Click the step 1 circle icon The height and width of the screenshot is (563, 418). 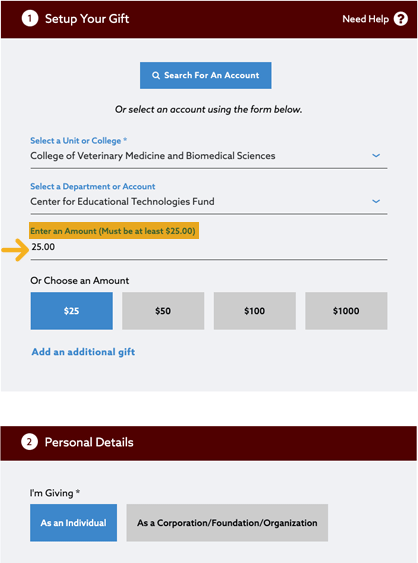coord(30,19)
